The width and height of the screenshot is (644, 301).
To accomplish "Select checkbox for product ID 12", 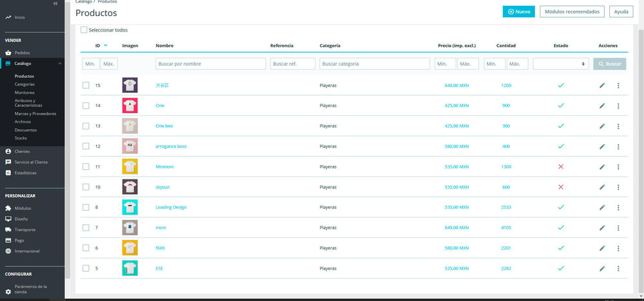I will point(86,146).
